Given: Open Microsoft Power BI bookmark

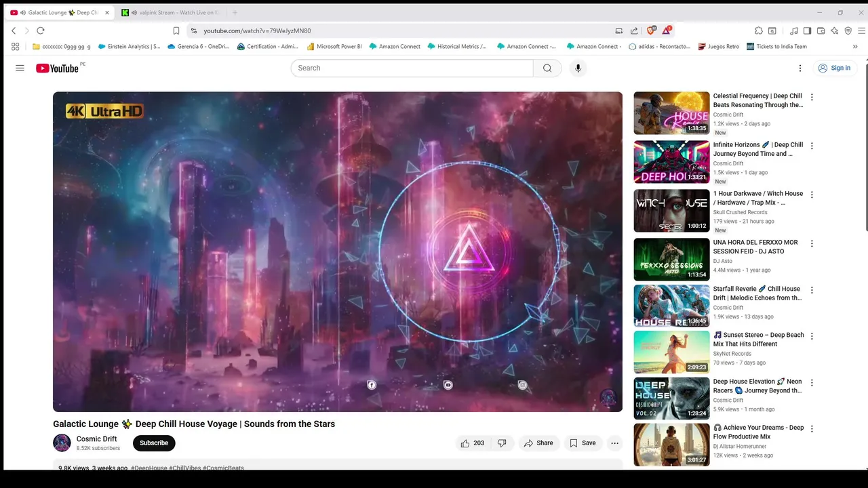Looking at the screenshot, I should tap(334, 47).
